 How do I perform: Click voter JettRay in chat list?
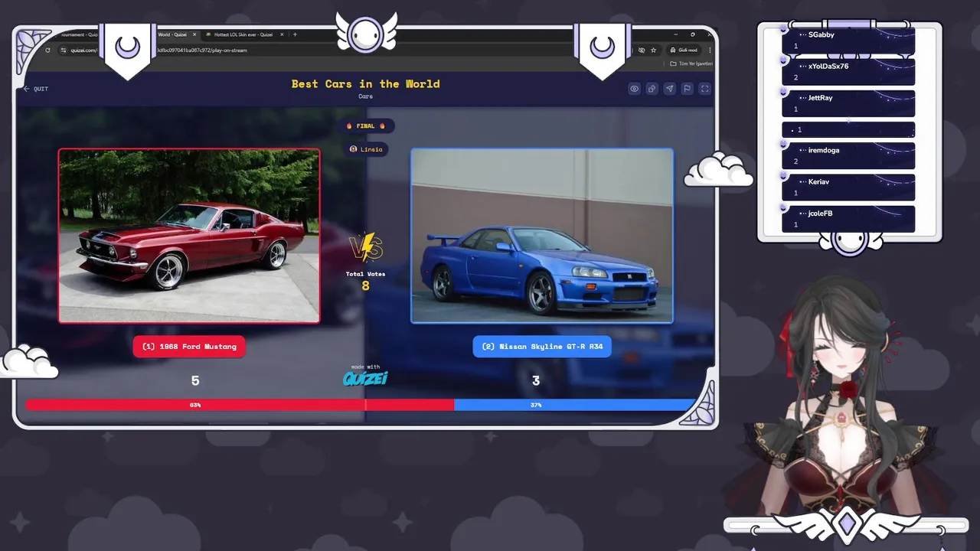(x=848, y=103)
